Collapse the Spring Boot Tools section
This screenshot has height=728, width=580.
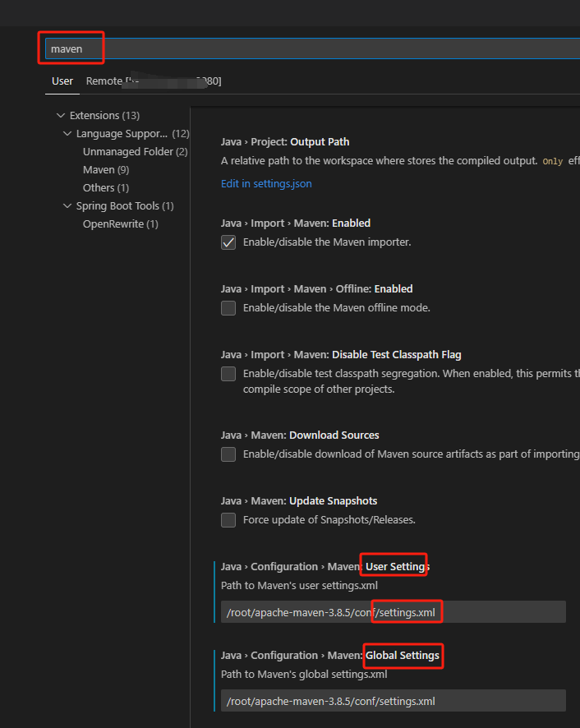[67, 205]
